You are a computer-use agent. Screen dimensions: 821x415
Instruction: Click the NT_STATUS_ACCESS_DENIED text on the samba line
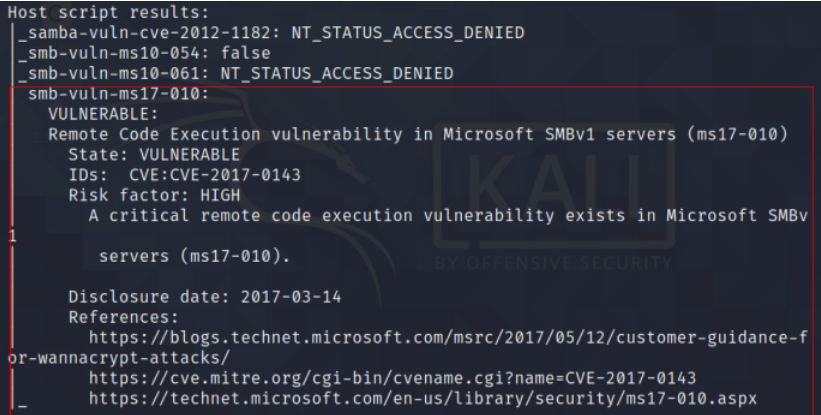pyautogui.click(x=409, y=34)
